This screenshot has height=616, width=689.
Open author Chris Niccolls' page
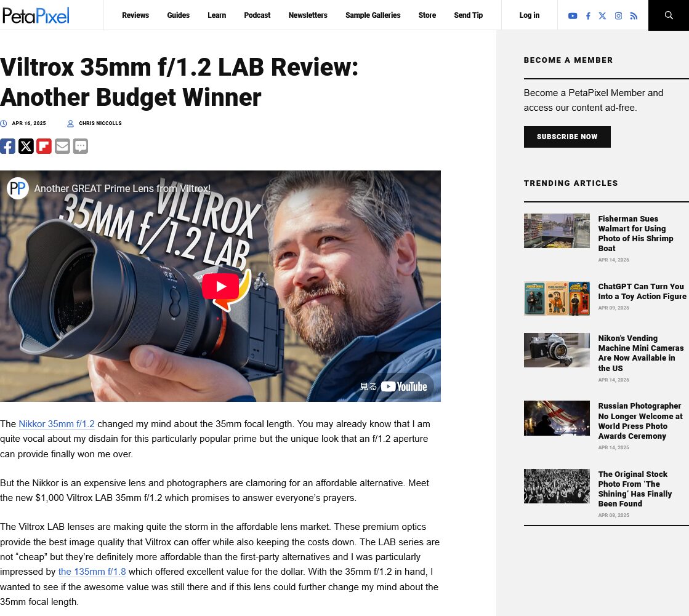(x=100, y=123)
